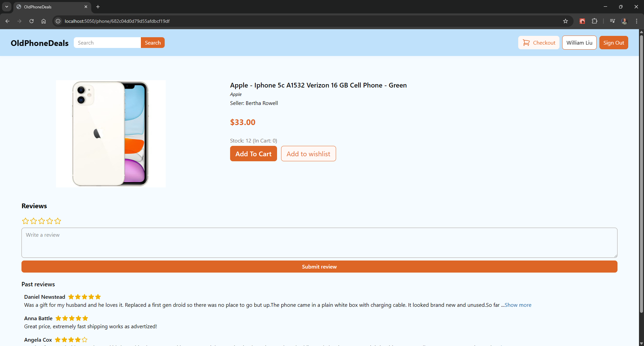Open the Checkout cart icon
644x346 pixels.
pos(526,43)
